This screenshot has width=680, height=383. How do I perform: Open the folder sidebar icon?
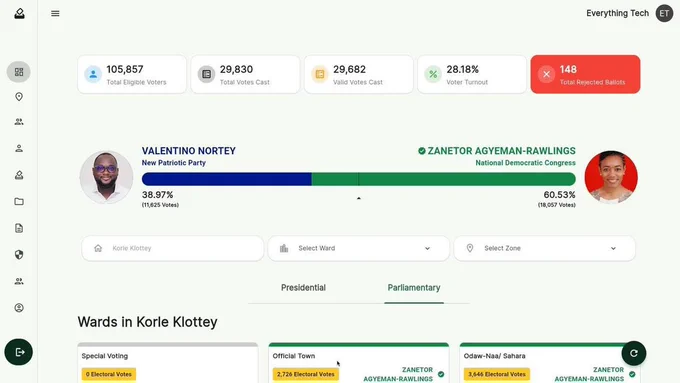click(19, 202)
